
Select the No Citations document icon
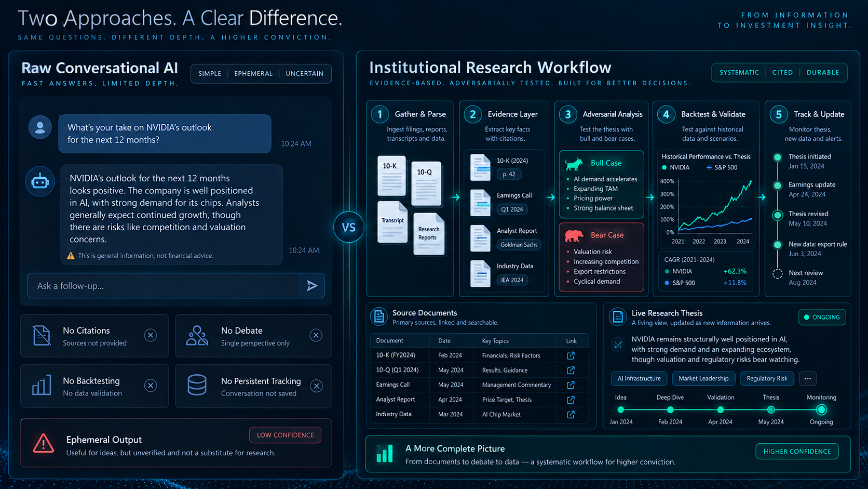pyautogui.click(x=42, y=336)
